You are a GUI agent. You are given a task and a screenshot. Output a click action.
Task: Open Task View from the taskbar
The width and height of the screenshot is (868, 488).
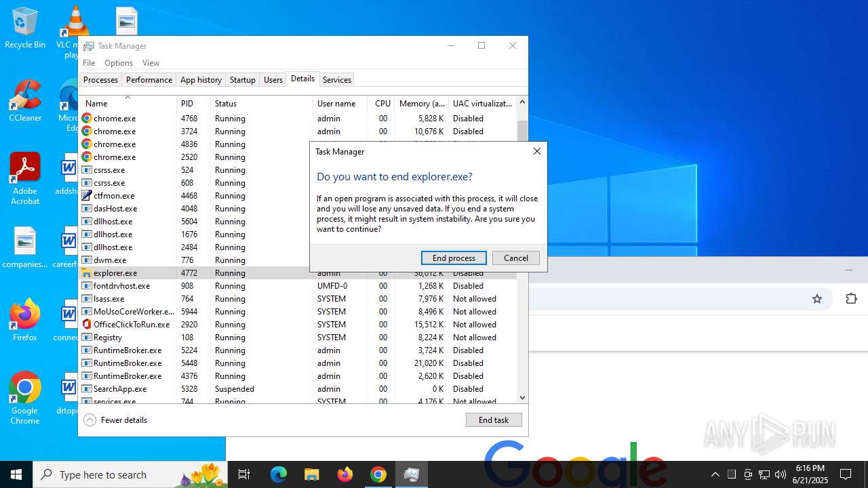tap(244, 474)
